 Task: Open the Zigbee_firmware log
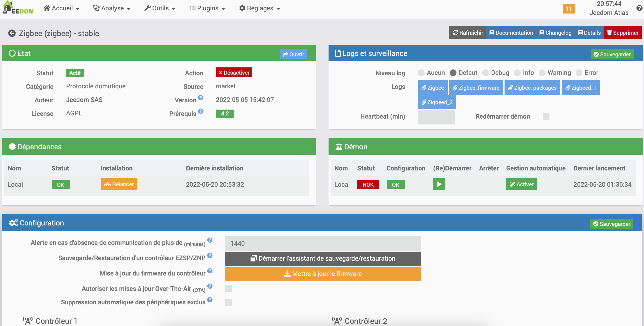(476, 88)
